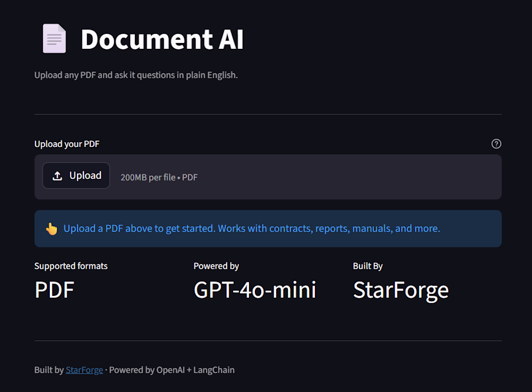Click the document page icon beside the title
This screenshot has height=392, width=532.
click(54, 39)
